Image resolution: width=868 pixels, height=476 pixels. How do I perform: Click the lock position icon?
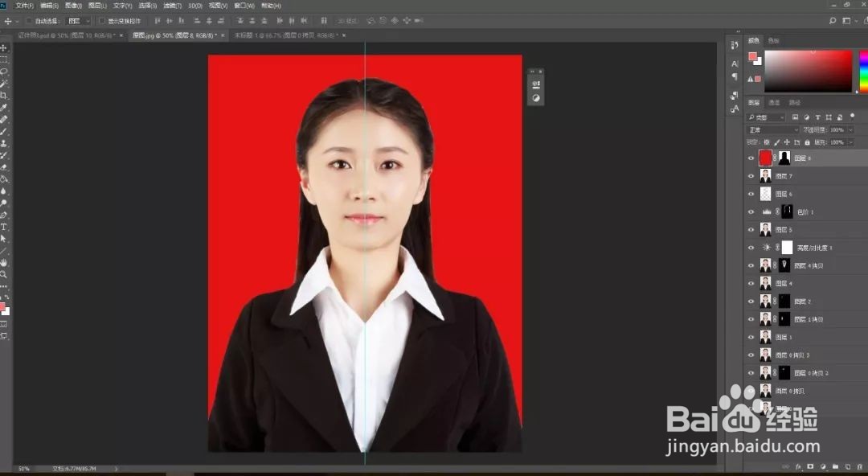[787, 142]
